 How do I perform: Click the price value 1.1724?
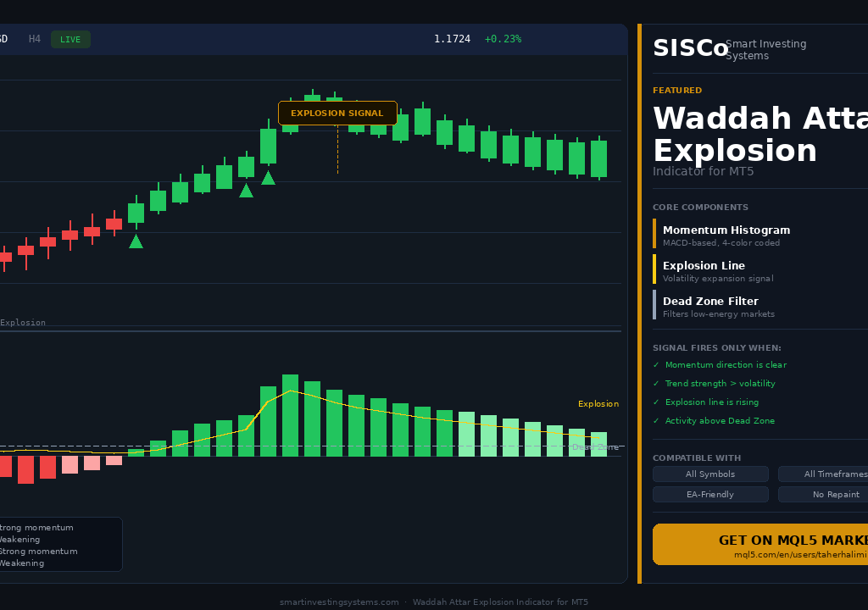click(x=452, y=39)
